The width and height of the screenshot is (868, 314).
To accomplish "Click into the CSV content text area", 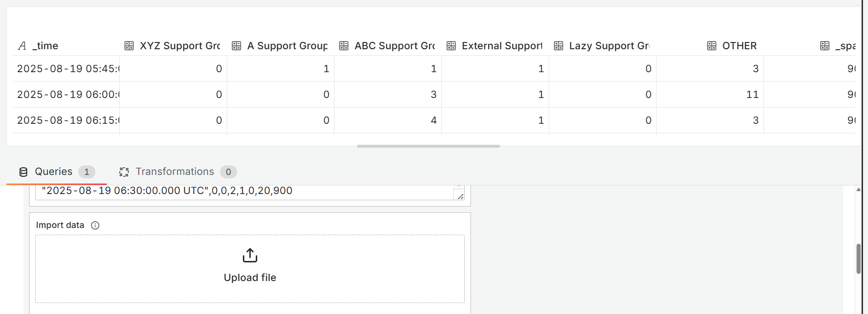I will tap(239, 191).
